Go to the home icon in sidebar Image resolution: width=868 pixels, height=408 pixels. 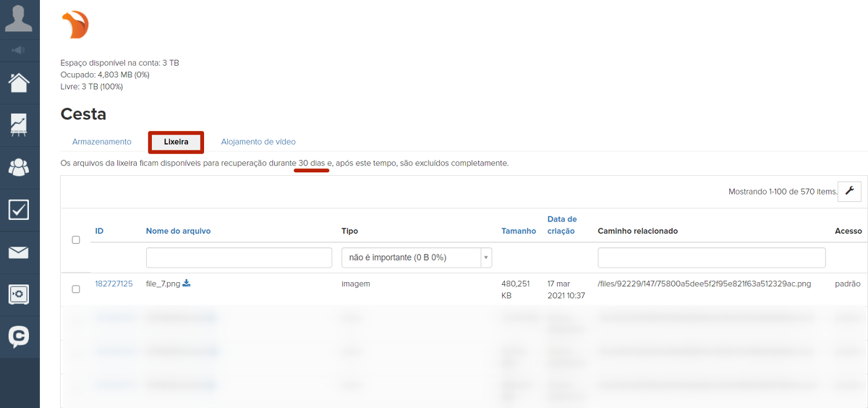(x=20, y=82)
